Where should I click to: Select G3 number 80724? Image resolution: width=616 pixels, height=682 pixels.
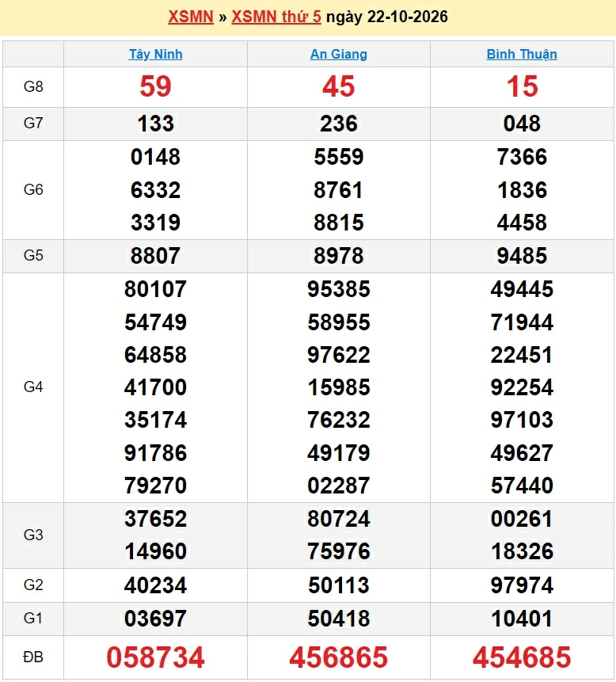click(x=339, y=519)
